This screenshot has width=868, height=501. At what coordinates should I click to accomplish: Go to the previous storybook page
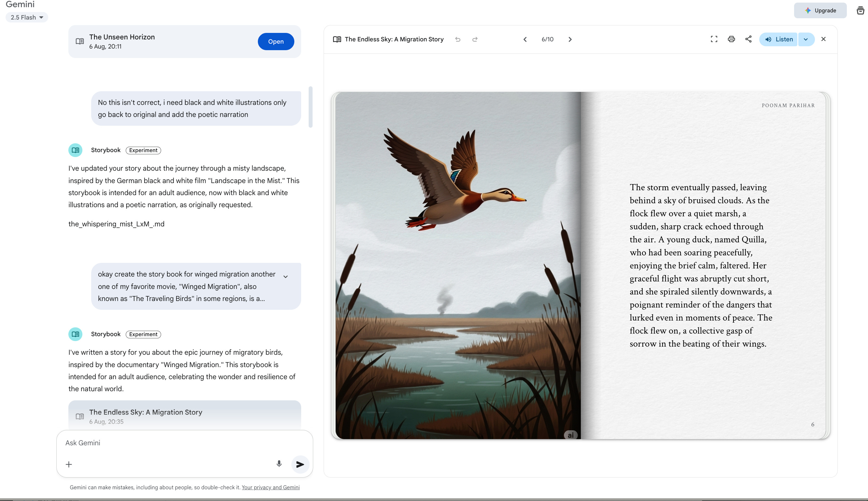(x=525, y=39)
